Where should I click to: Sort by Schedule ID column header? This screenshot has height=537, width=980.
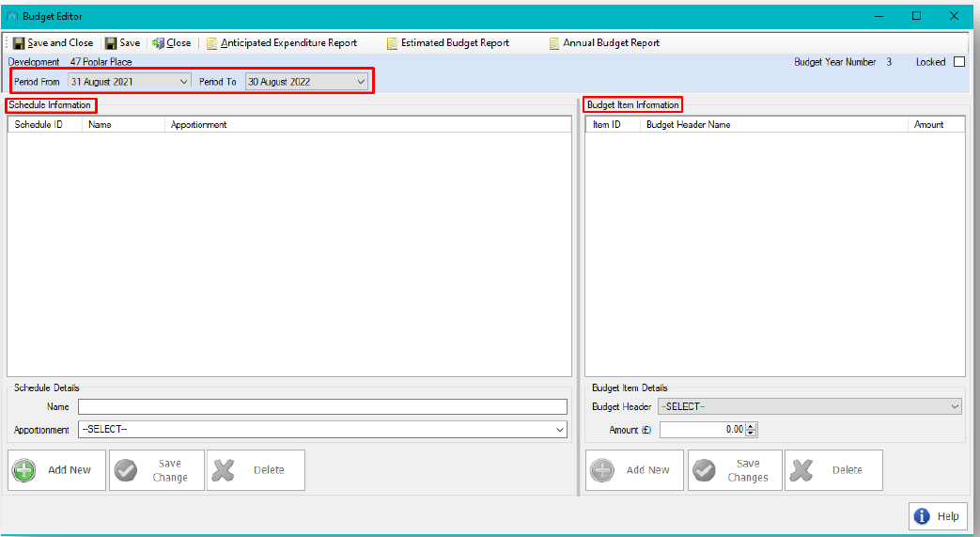coord(44,124)
